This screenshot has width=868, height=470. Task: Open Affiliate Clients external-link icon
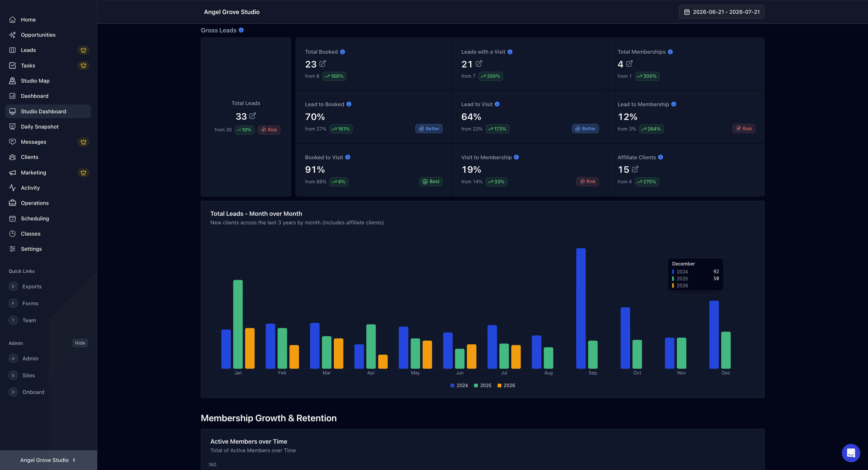[x=635, y=169]
